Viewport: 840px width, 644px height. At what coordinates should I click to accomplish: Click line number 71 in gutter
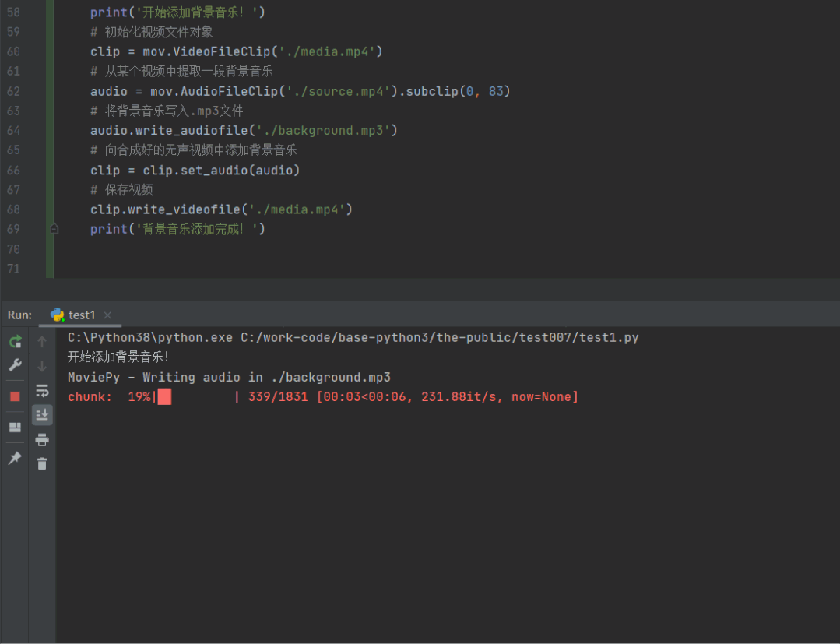point(13,269)
